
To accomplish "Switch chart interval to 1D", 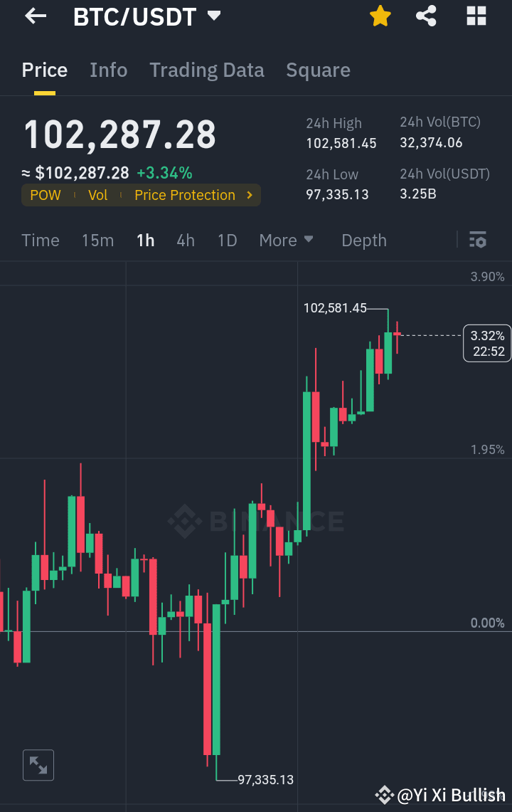I will 227,240.
